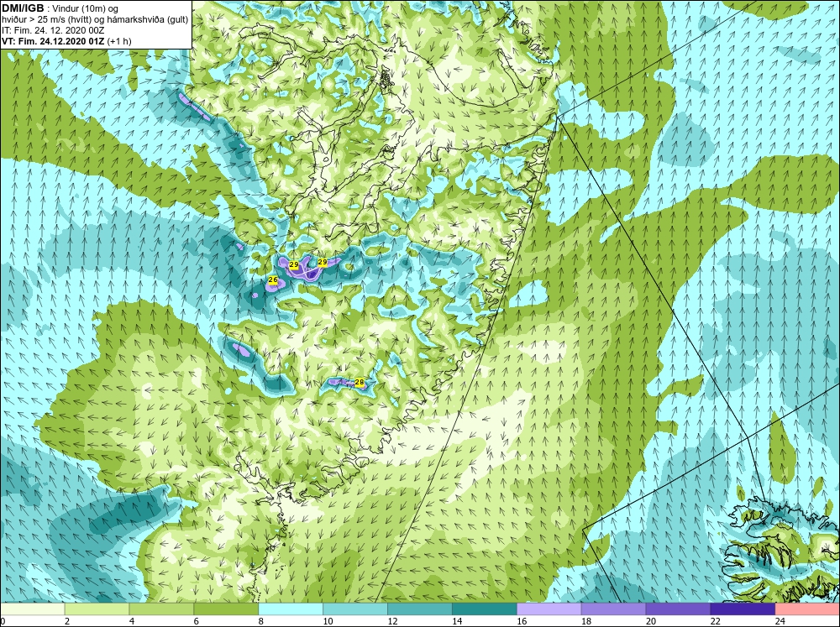Click the yellow gust label '28'
Image resolution: width=840 pixels, height=627 pixels.
tap(360, 382)
